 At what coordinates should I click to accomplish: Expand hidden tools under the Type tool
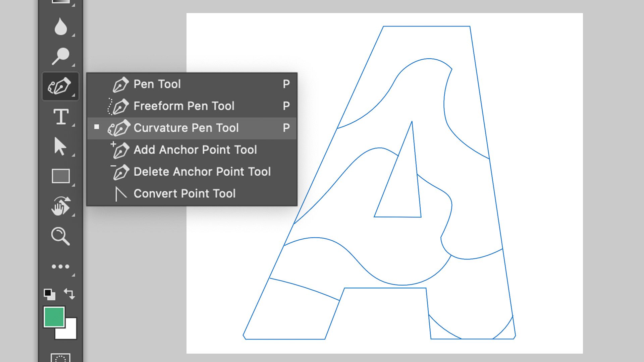(x=73, y=125)
